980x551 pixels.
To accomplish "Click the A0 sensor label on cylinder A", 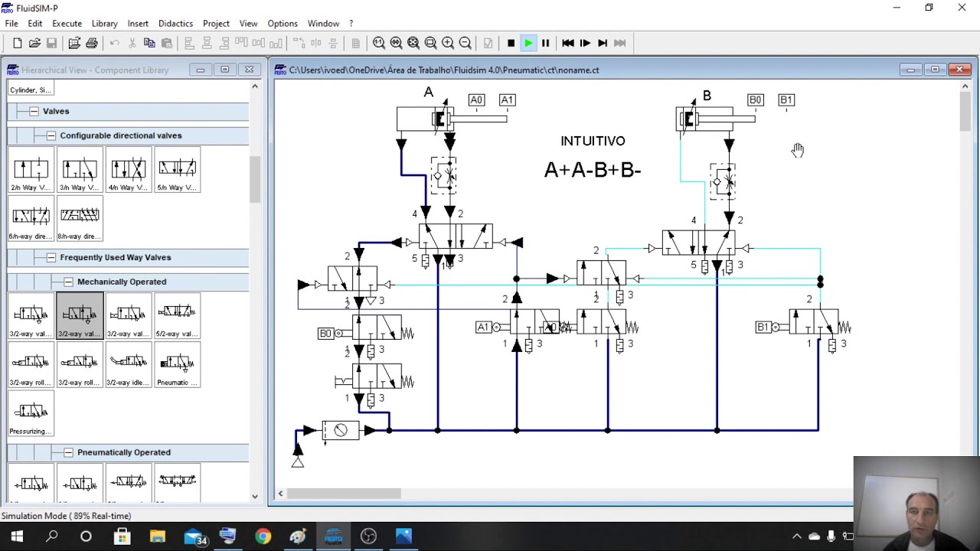I will (x=476, y=99).
